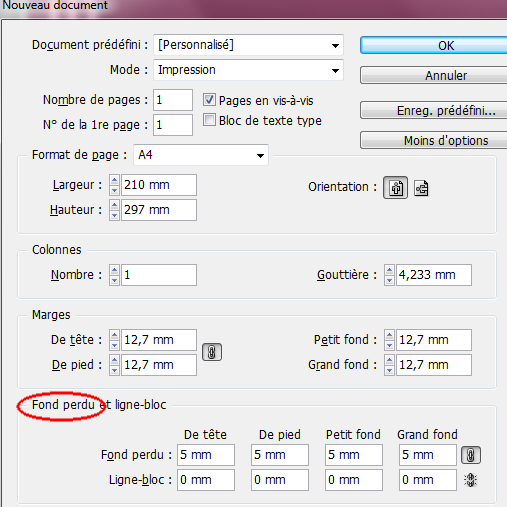Image resolution: width=507 pixels, height=507 pixels.
Task: Click the OK button
Action: tap(434, 45)
